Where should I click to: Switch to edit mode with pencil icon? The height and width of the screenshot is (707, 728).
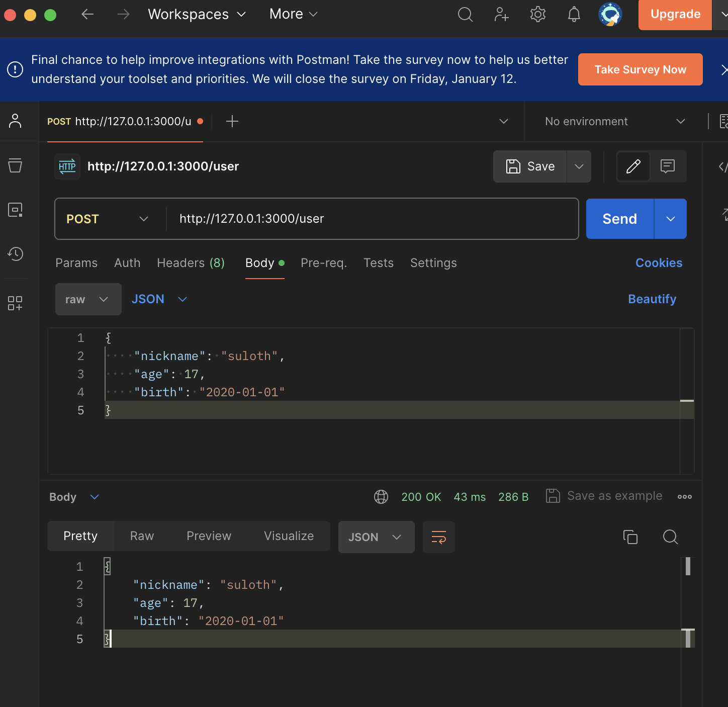(x=633, y=166)
